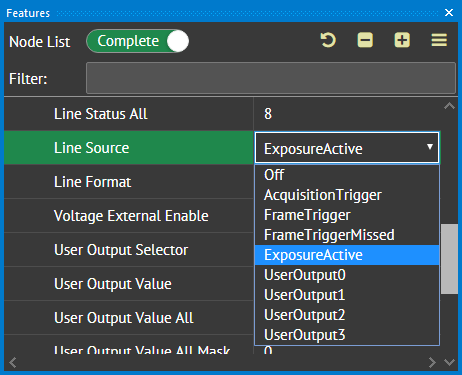Collapse the Line Source dropdown arrow
Viewport: 462px width, 375px height.
point(430,147)
